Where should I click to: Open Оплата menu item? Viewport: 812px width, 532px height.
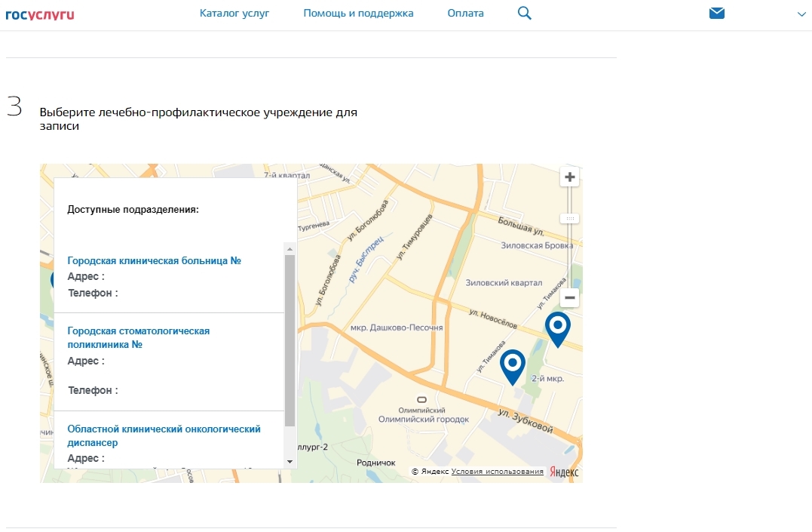pos(465,13)
